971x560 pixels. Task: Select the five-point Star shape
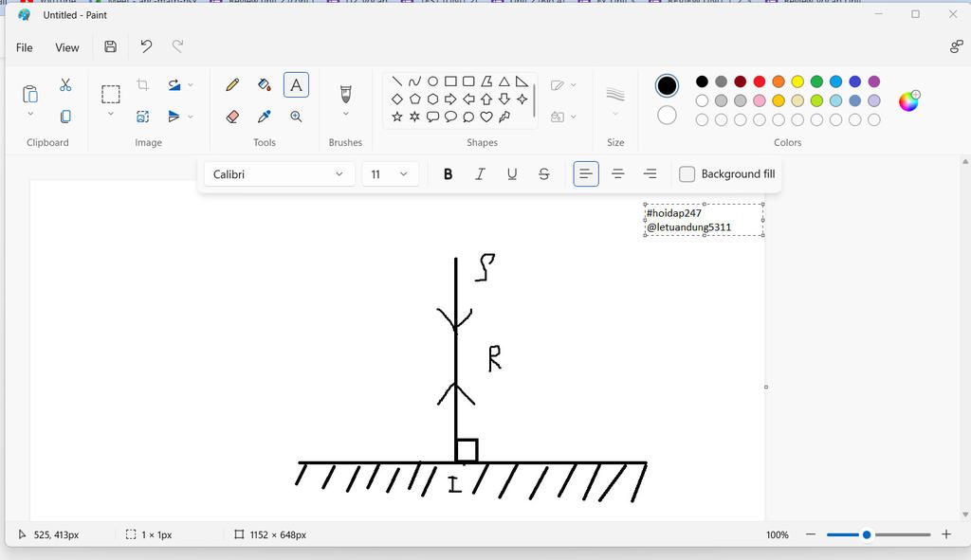click(x=397, y=117)
